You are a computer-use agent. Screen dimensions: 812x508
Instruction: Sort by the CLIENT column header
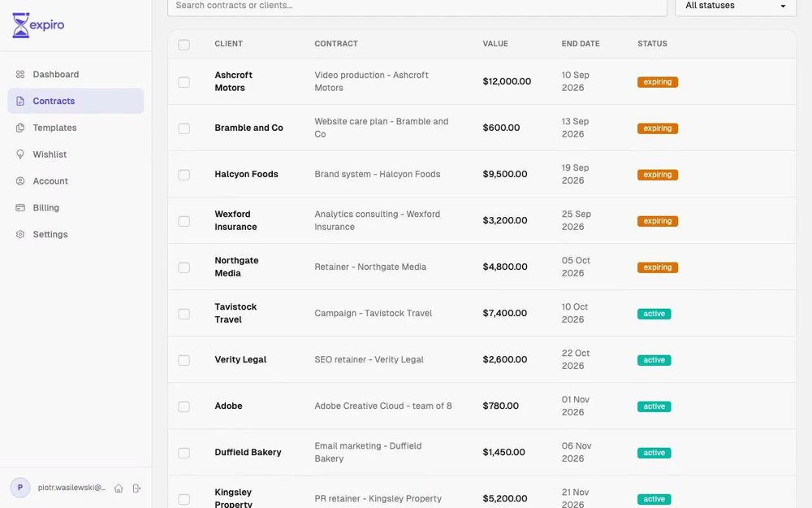[228, 44]
